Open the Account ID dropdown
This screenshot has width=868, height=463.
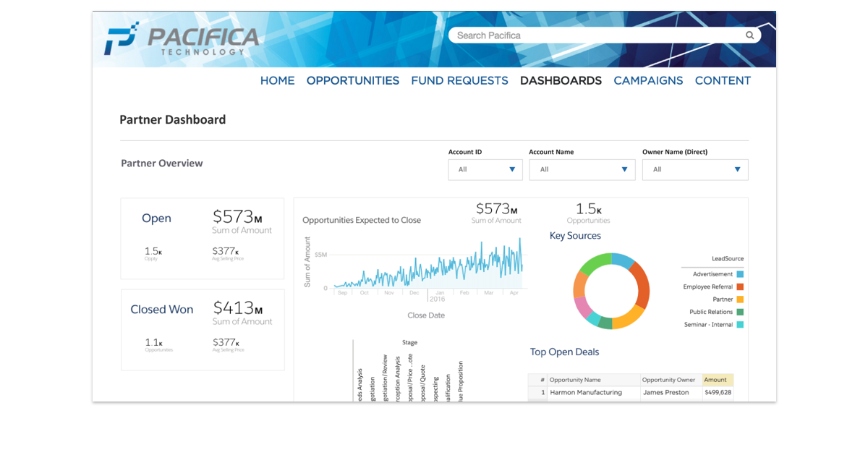point(485,169)
